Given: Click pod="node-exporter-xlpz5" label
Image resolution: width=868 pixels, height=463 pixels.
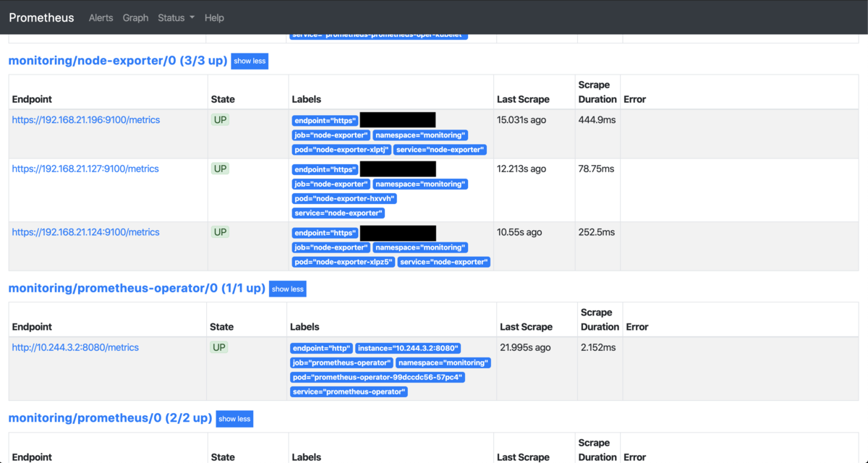Looking at the screenshot, I should point(344,262).
